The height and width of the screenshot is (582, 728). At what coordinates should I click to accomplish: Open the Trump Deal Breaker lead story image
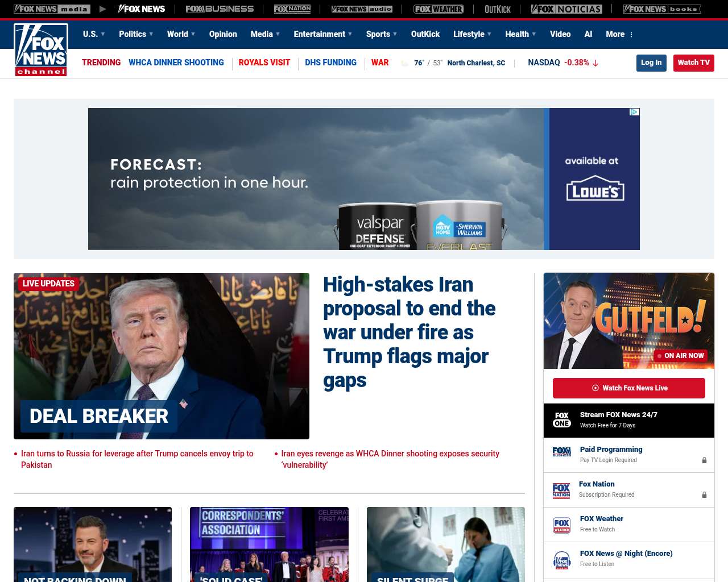pos(162,356)
